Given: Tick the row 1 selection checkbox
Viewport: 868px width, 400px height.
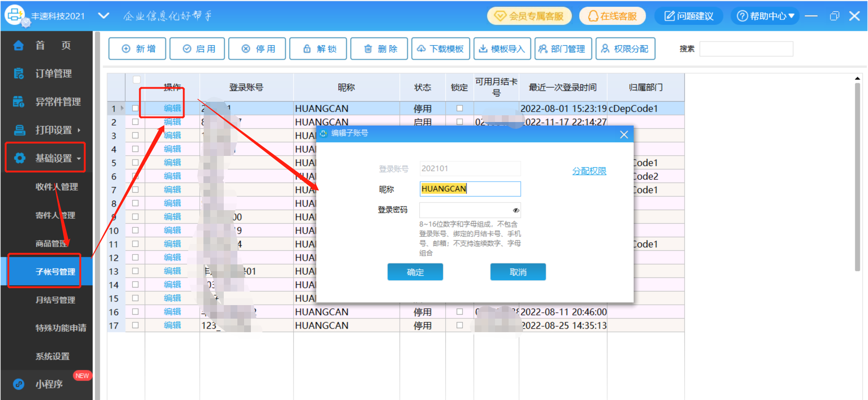Looking at the screenshot, I should (x=135, y=108).
